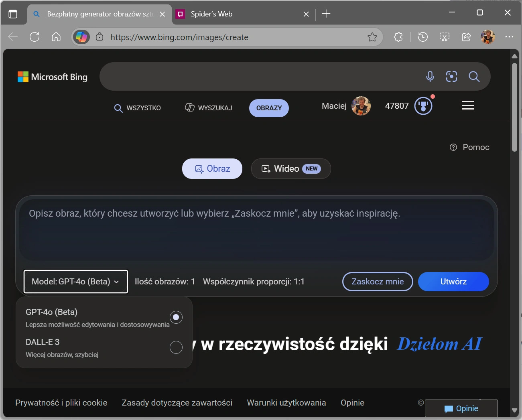Screen dimensions: 522x420
Task: Collapse the Model: GPT-4o (Beta) dropdown
Action: click(x=76, y=282)
